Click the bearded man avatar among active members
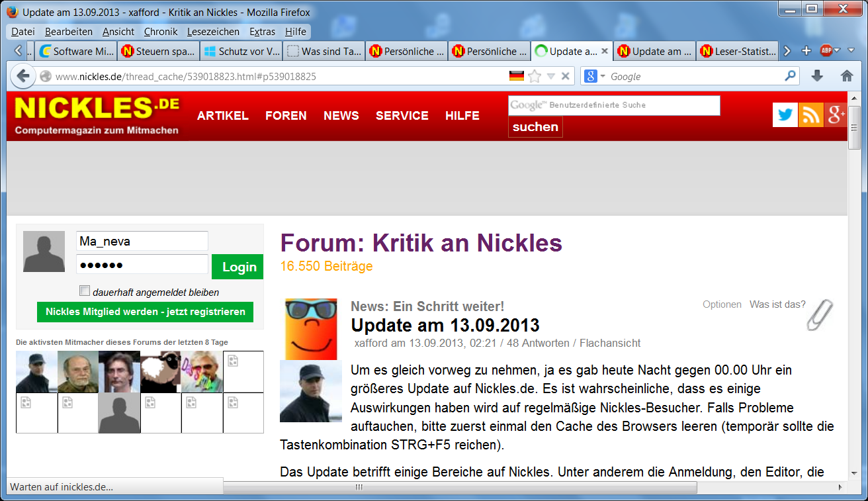Viewport: 868px width, 501px height. click(x=77, y=371)
